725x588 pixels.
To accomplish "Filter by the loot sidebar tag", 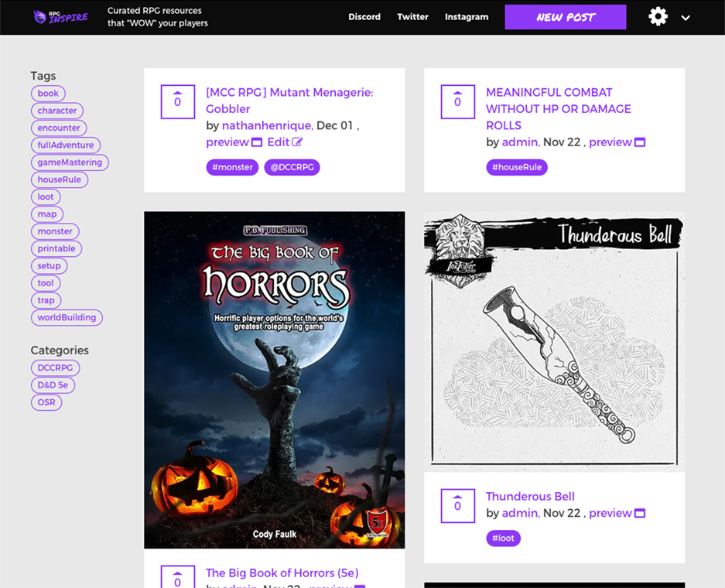I will pyautogui.click(x=46, y=197).
